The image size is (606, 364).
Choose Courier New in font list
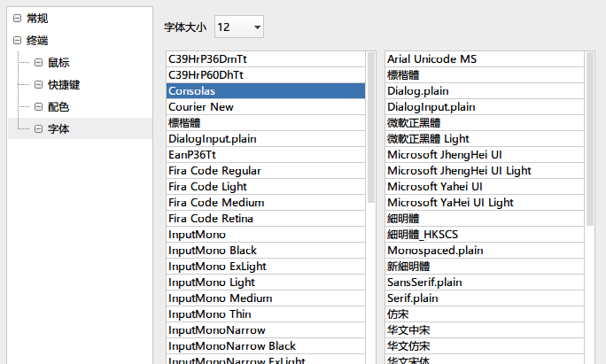click(201, 107)
